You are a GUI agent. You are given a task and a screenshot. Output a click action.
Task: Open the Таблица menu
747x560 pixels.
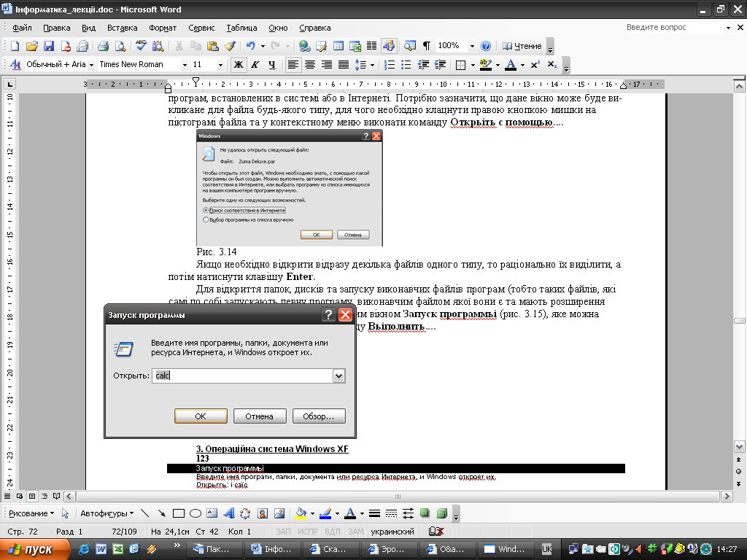[x=241, y=28]
